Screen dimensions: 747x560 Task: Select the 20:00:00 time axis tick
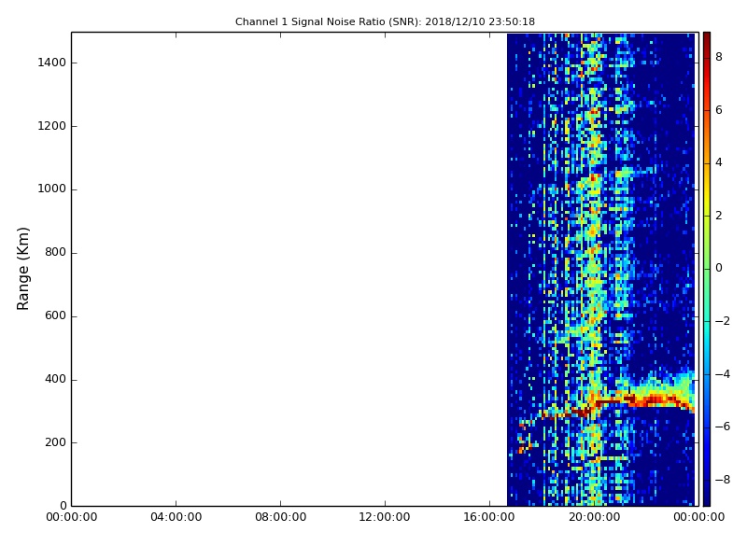point(594,519)
